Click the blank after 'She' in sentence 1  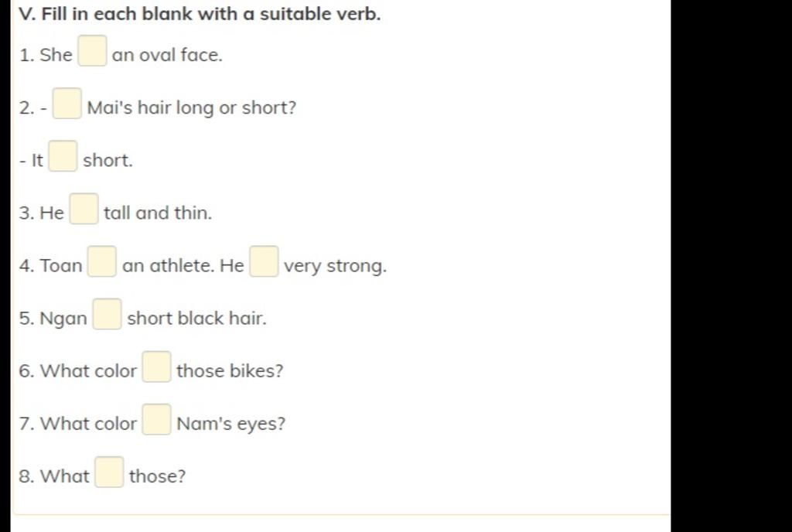click(x=93, y=50)
